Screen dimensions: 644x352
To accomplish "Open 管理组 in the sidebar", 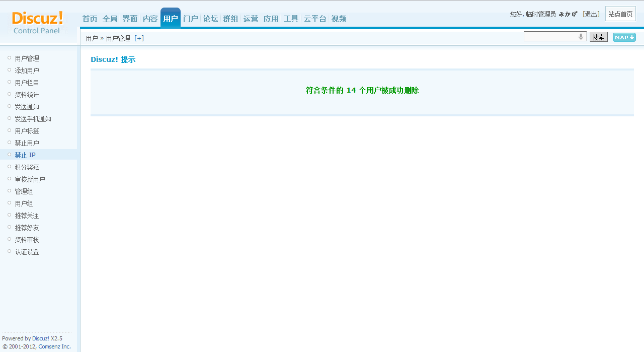I will [24, 191].
